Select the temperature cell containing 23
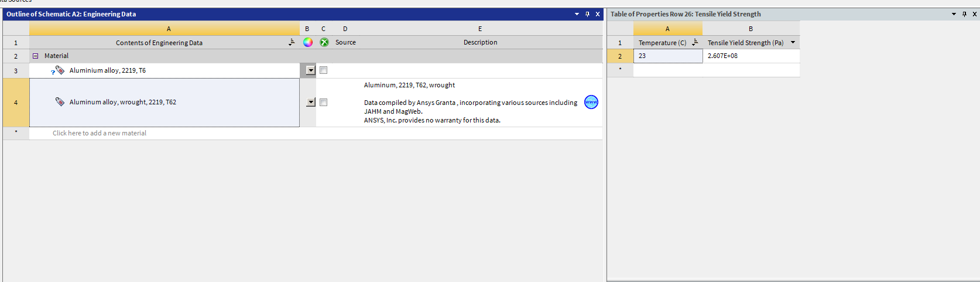This screenshot has height=282, width=980. pos(667,56)
